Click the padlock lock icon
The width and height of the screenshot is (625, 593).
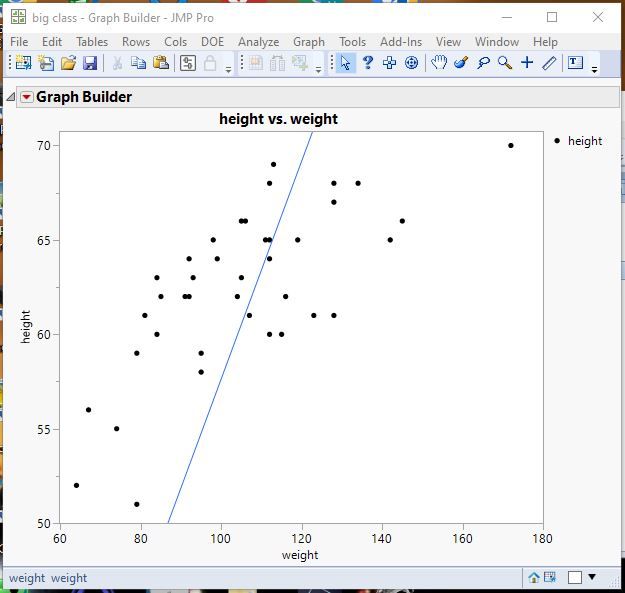[210, 63]
